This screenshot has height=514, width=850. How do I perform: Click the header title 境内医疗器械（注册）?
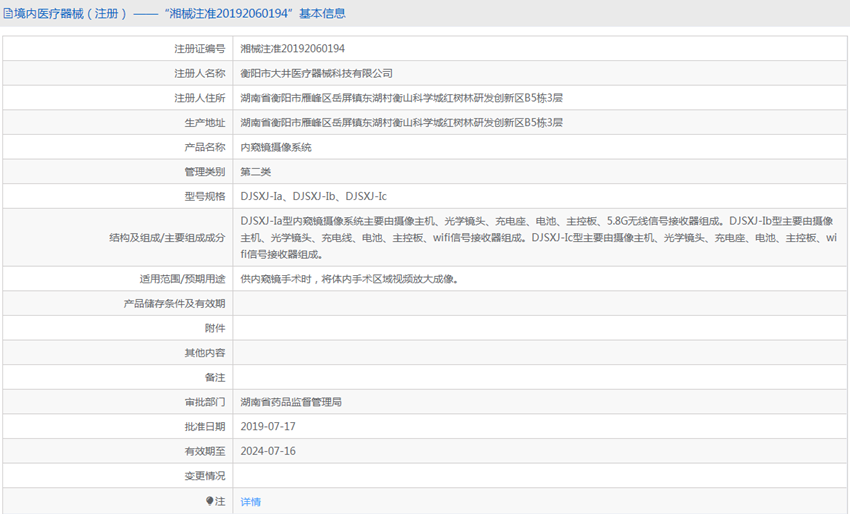(x=70, y=14)
